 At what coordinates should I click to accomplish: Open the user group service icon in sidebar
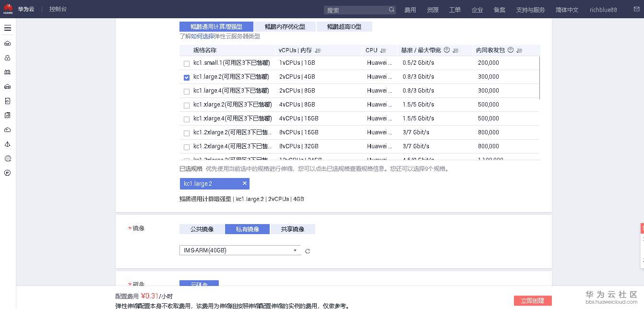(x=7, y=57)
